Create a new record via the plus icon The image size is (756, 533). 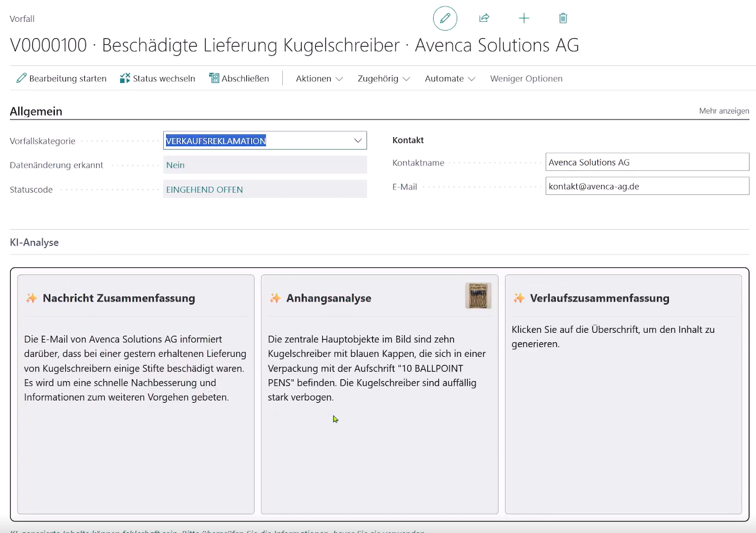pyautogui.click(x=524, y=18)
